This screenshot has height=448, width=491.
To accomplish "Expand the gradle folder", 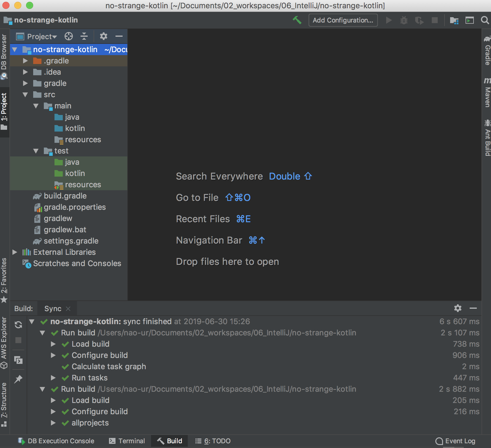I will [25, 83].
